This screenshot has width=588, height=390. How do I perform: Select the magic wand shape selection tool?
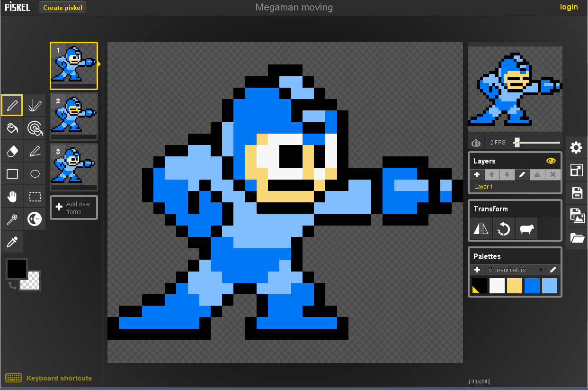(x=12, y=219)
